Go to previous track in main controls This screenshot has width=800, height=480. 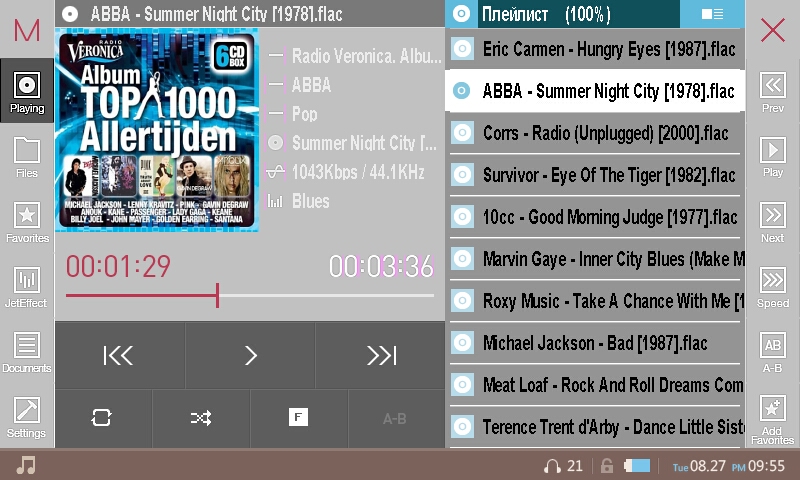click(119, 355)
